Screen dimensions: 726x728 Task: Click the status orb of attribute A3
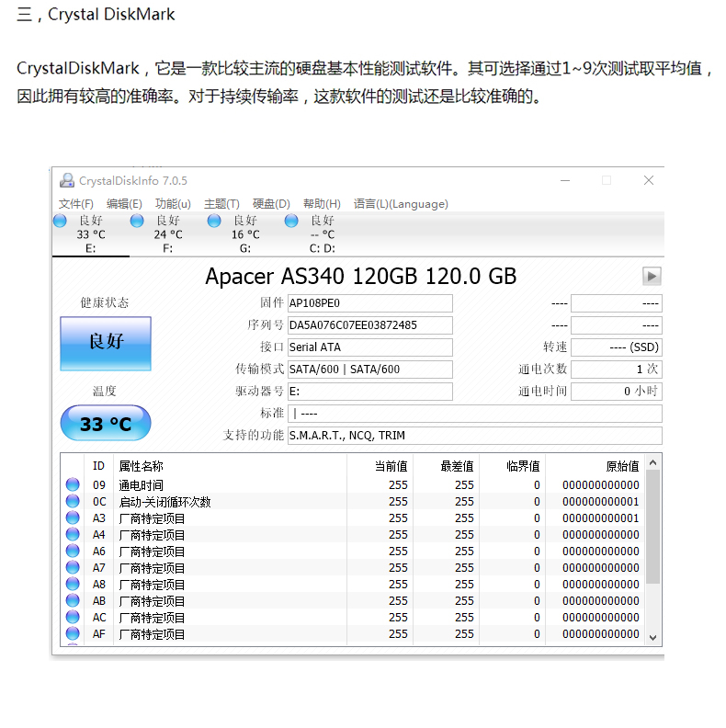[x=73, y=518]
